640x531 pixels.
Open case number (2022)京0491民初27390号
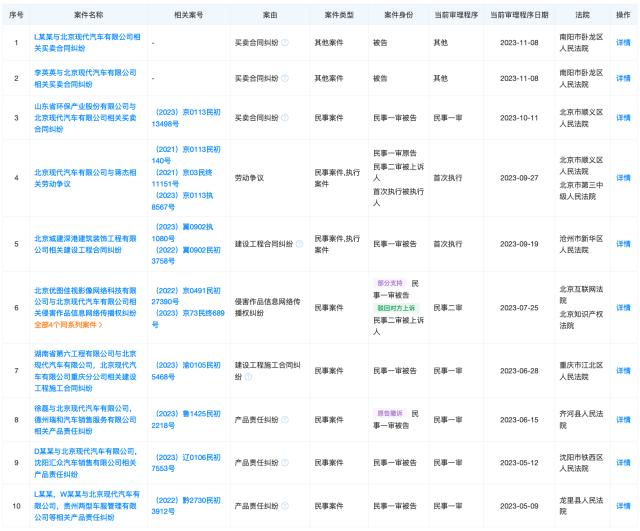(x=186, y=296)
